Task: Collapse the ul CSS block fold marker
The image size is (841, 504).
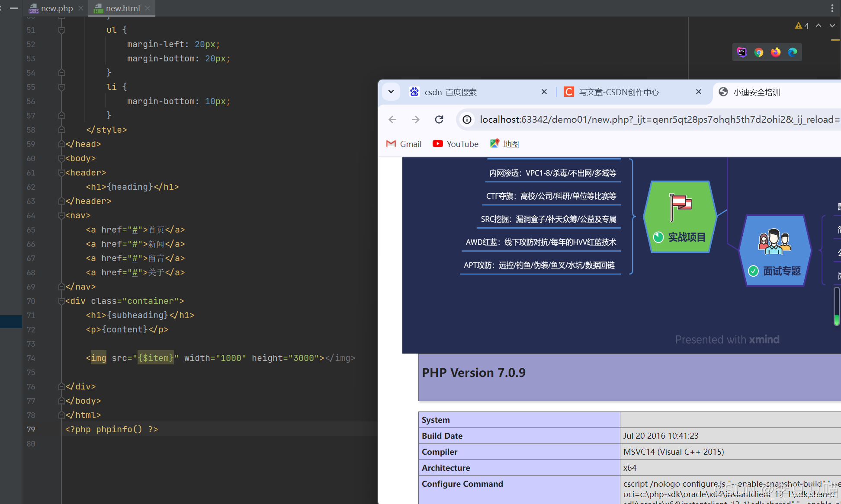Action: [61, 30]
